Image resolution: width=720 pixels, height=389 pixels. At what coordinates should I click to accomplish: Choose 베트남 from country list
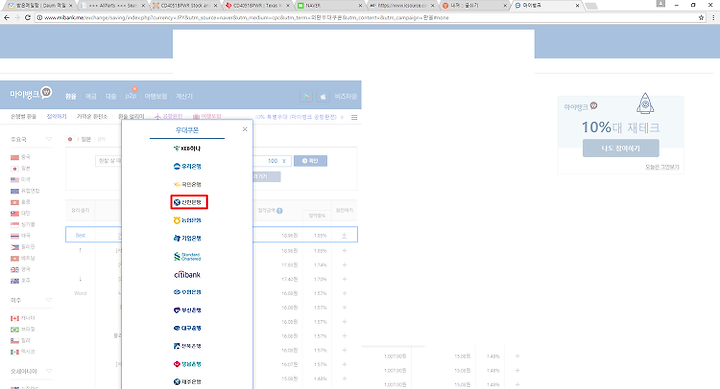tap(22, 258)
